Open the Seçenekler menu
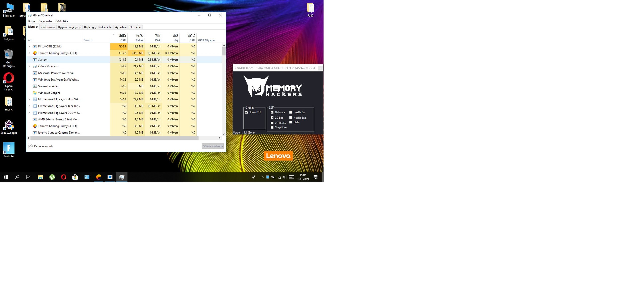 click(45, 21)
